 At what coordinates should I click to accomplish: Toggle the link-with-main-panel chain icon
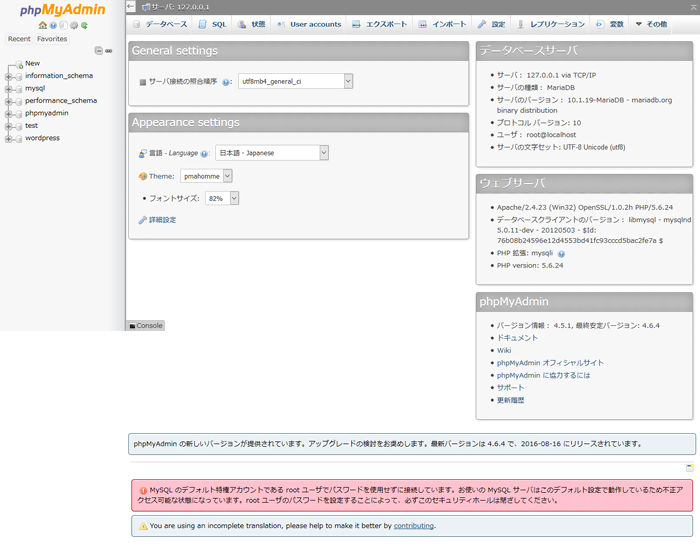[x=108, y=51]
